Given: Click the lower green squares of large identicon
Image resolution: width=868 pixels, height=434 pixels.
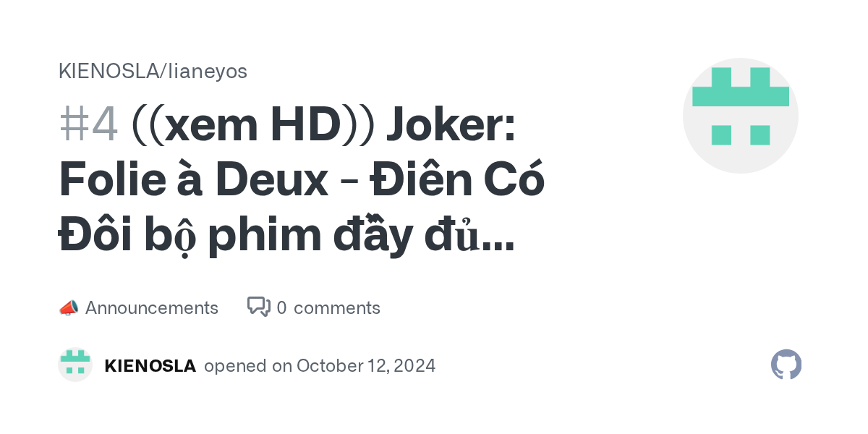Looking at the screenshot, I should (x=740, y=135).
